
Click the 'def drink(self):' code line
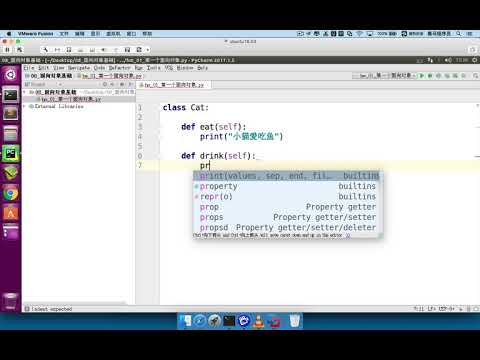(x=218, y=156)
